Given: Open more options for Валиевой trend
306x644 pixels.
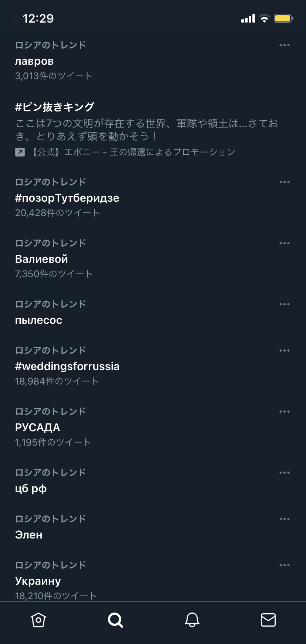Looking at the screenshot, I should [285, 243].
